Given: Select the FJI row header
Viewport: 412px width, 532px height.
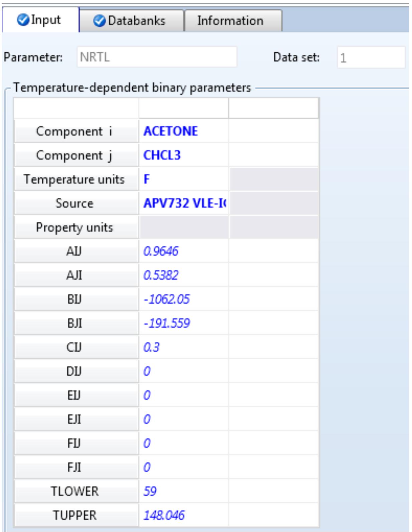Looking at the screenshot, I should [x=76, y=467].
